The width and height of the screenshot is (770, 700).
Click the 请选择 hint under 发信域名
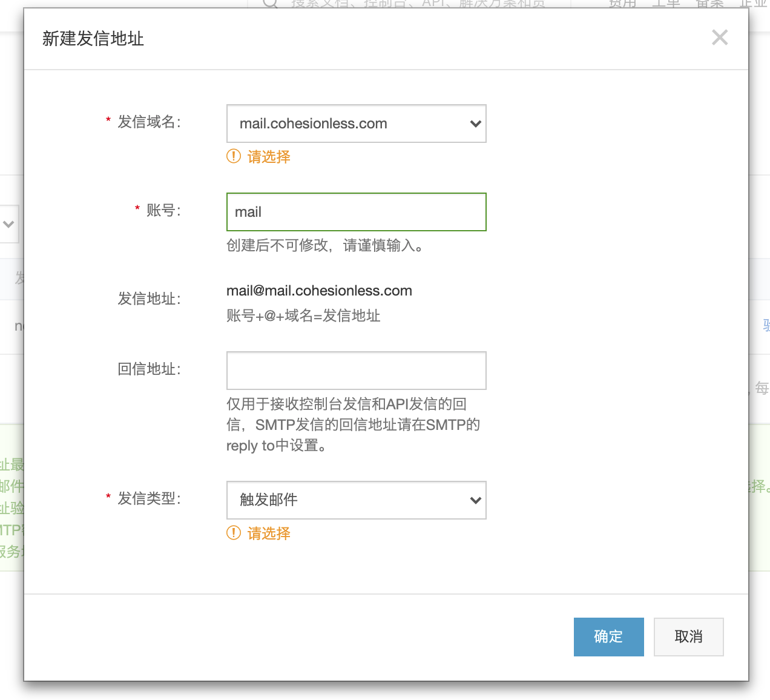(x=269, y=157)
